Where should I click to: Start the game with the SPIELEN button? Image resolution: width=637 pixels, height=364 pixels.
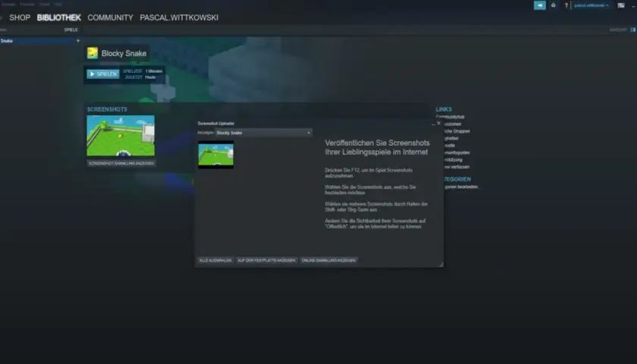[103, 74]
